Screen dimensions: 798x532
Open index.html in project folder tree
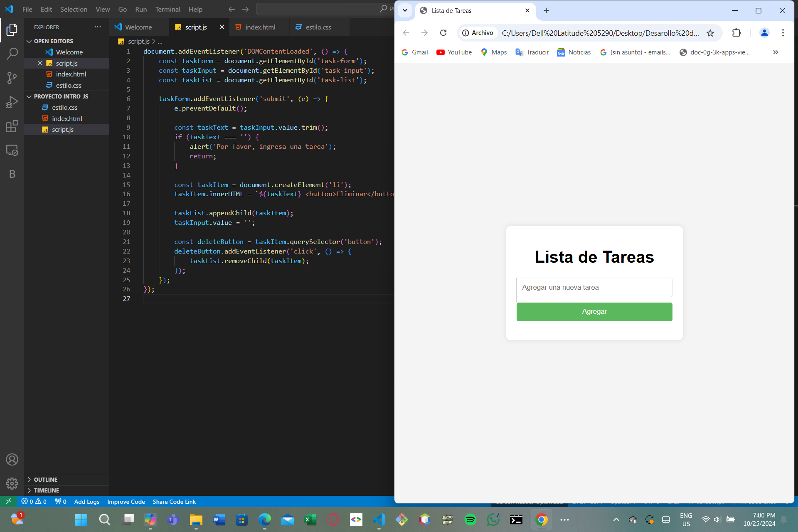click(67, 118)
